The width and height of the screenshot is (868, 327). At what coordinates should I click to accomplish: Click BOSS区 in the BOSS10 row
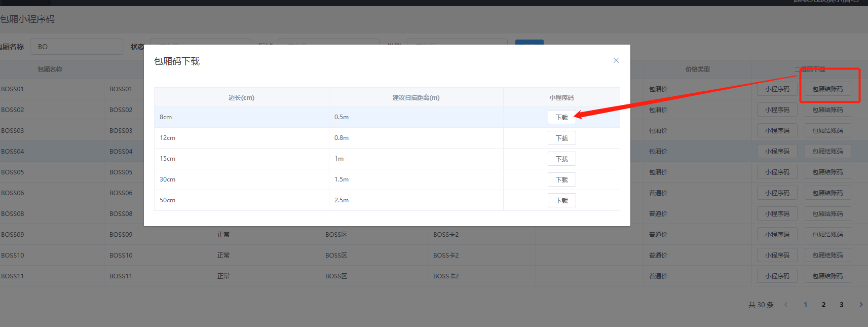(336, 255)
